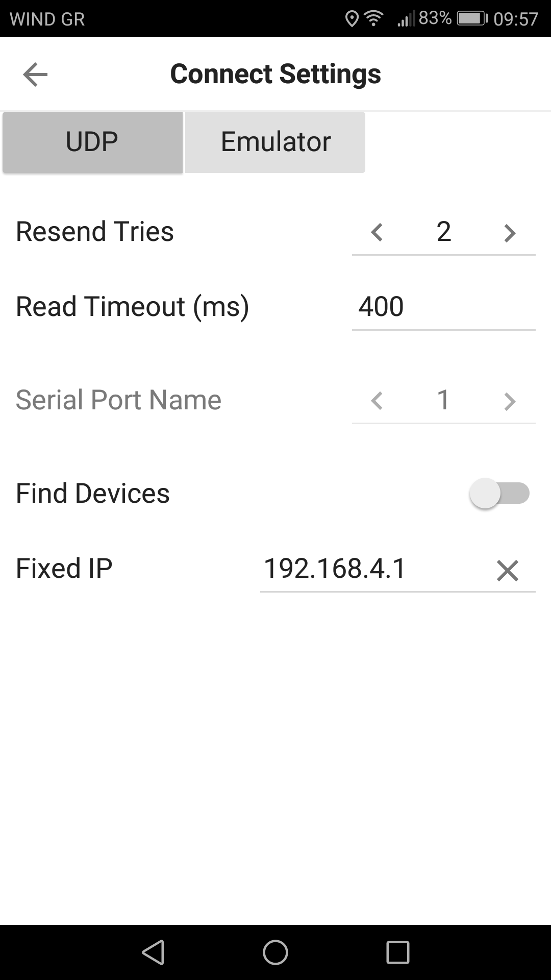Switch to the Emulator tab
This screenshot has height=980, width=551.
pos(275,142)
